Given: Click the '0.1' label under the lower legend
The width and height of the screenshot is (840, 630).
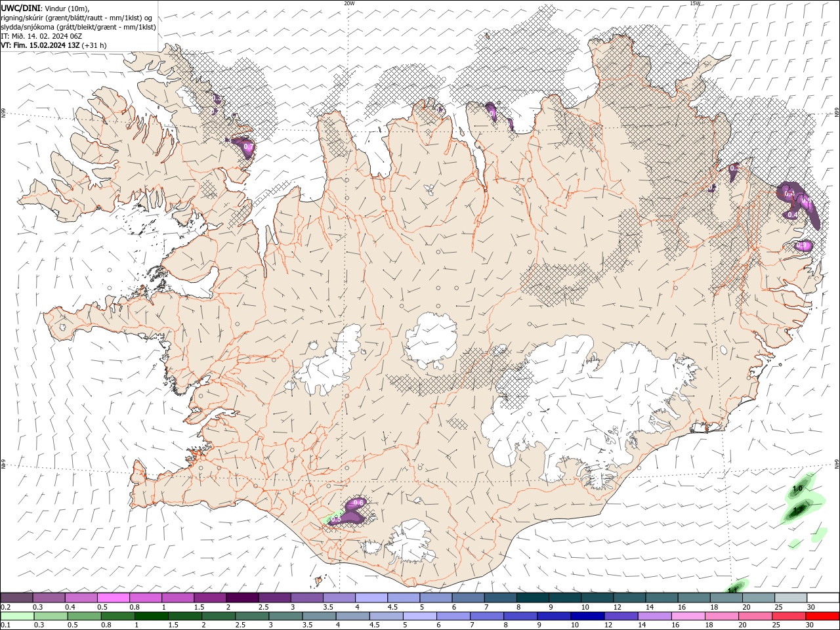Looking at the screenshot, I should (x=6, y=625).
